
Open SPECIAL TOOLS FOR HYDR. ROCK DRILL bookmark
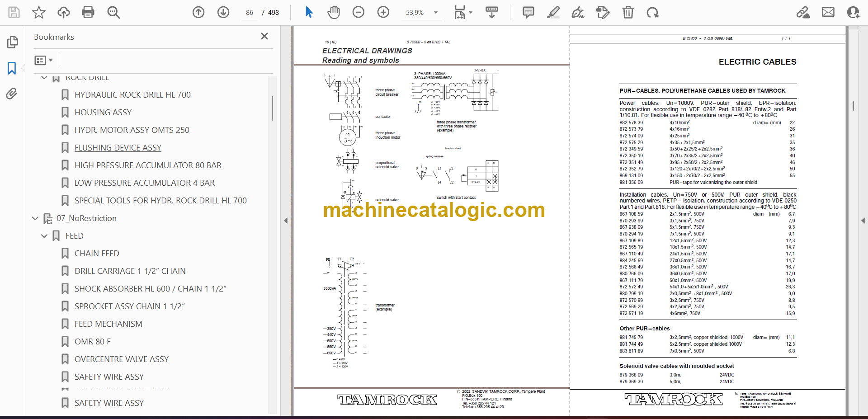(x=160, y=201)
